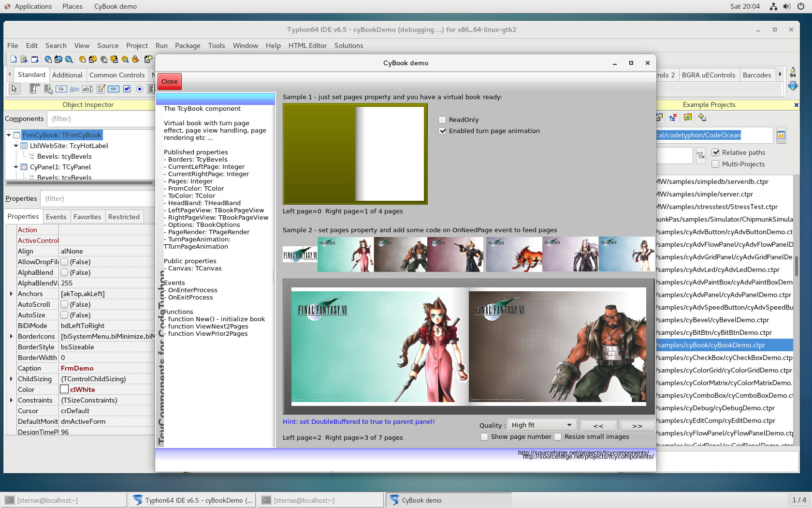Open the folder browse button beside path field

(781, 135)
